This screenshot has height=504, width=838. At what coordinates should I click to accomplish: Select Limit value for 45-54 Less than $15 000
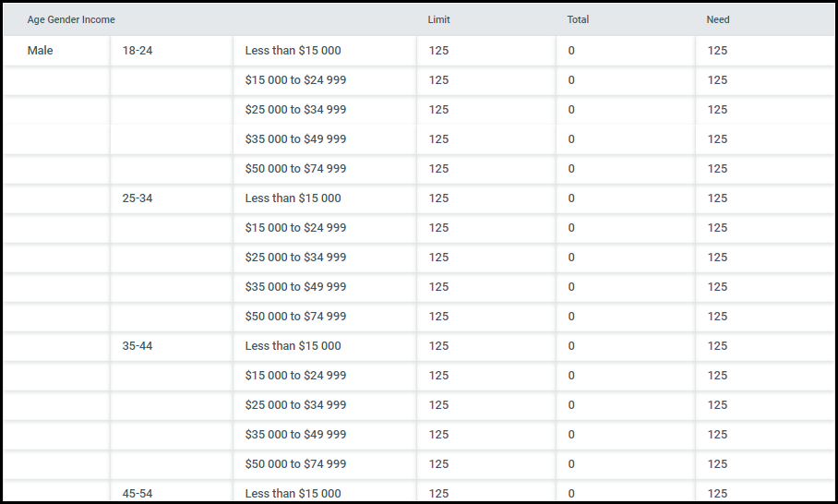[438, 493]
